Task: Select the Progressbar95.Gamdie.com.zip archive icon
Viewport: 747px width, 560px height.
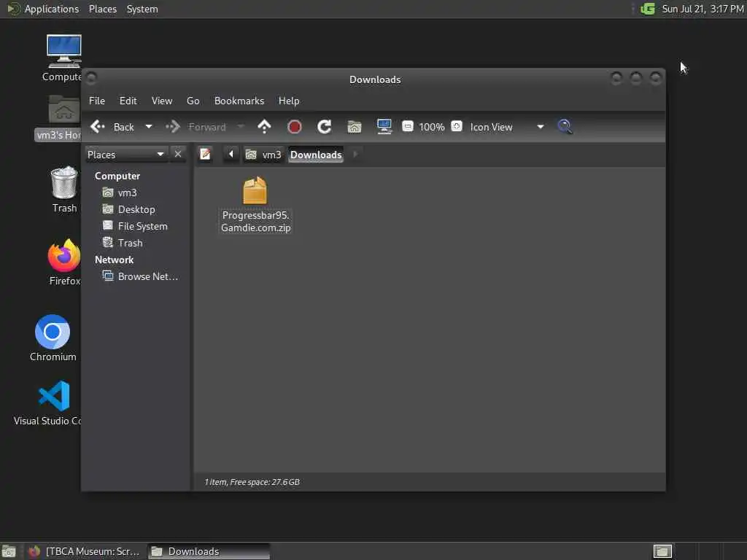Action: pos(255,190)
